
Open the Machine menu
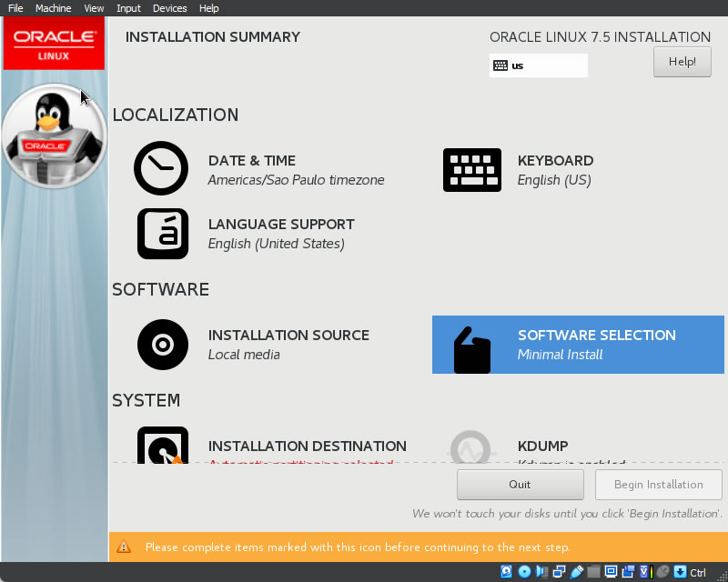[x=54, y=8]
